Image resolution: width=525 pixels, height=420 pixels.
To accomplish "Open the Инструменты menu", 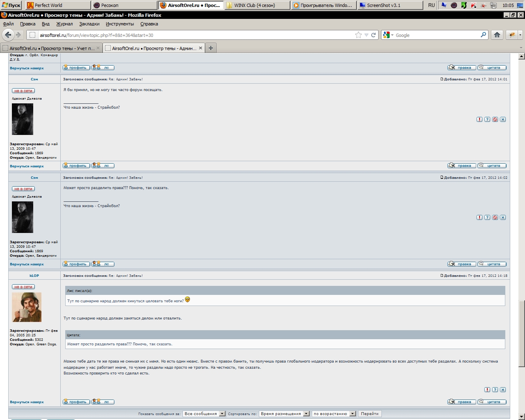I will tap(120, 24).
